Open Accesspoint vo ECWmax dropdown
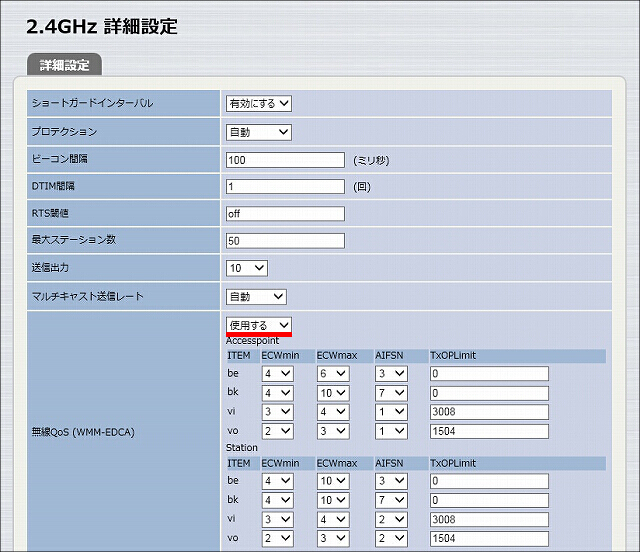Image resolution: width=640 pixels, height=552 pixels. point(333,432)
